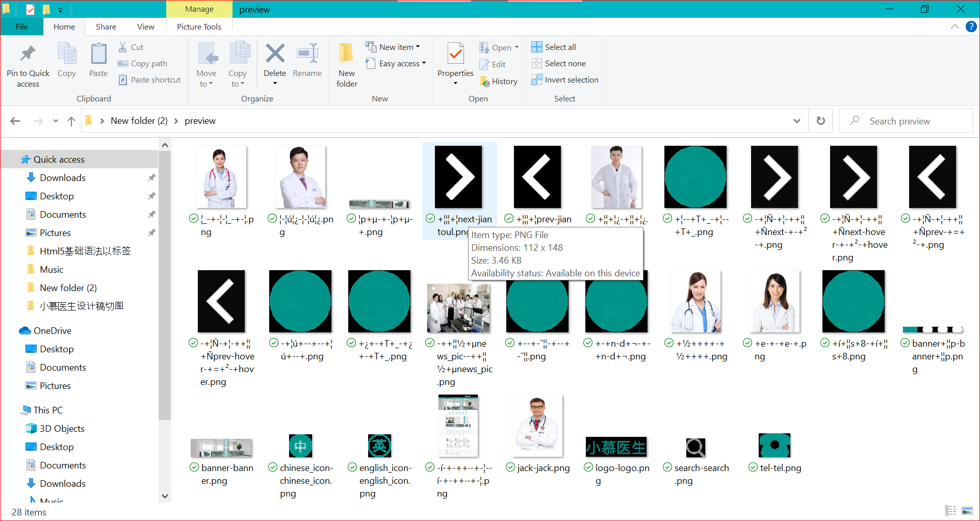
Task: Click the Delete red X icon
Action: pyautogui.click(x=275, y=53)
